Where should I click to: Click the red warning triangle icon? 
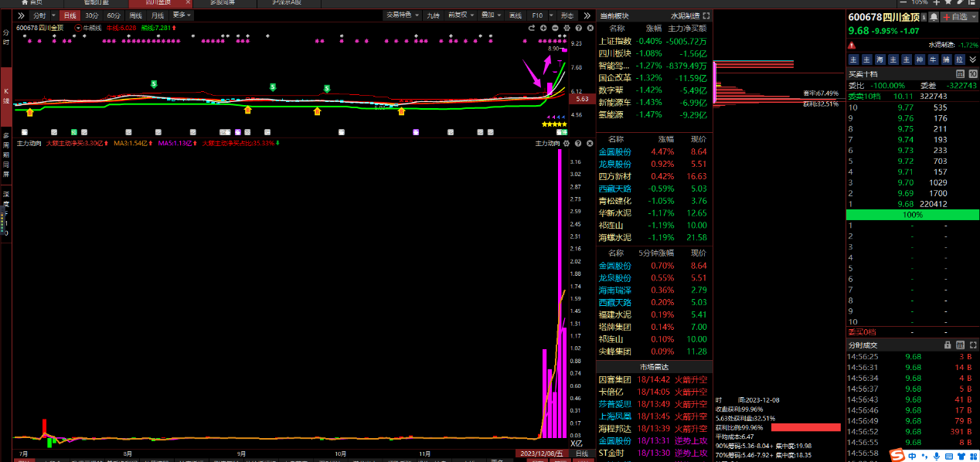852,45
